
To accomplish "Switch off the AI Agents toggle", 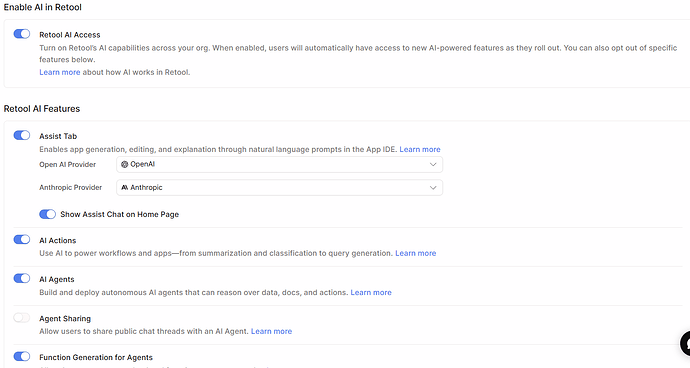I will [x=22, y=278].
